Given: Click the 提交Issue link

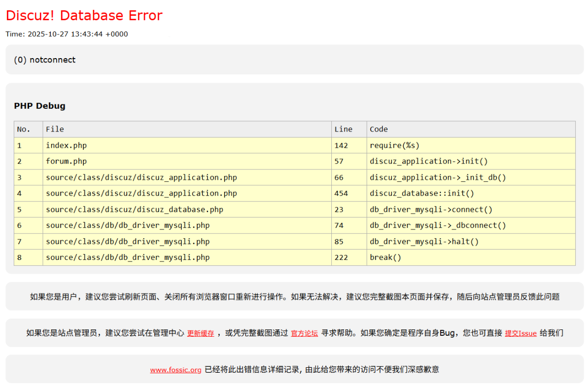Looking at the screenshot, I should point(520,333).
